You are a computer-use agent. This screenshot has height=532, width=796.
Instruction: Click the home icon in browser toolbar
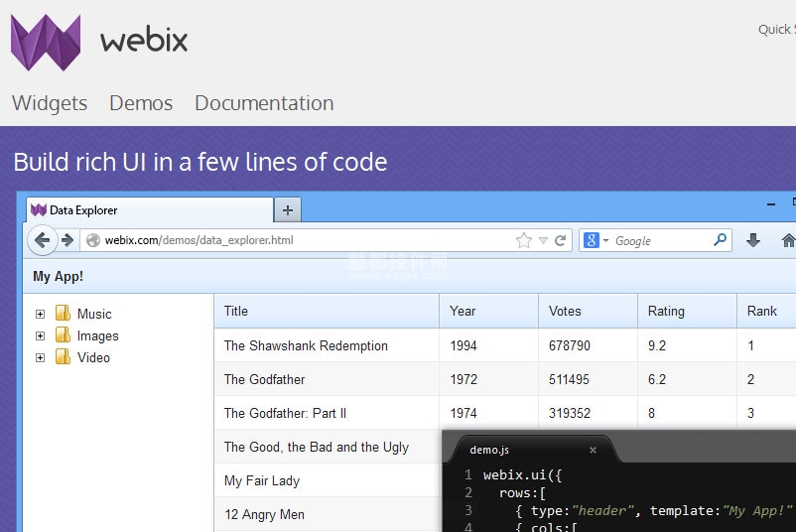tap(788, 240)
